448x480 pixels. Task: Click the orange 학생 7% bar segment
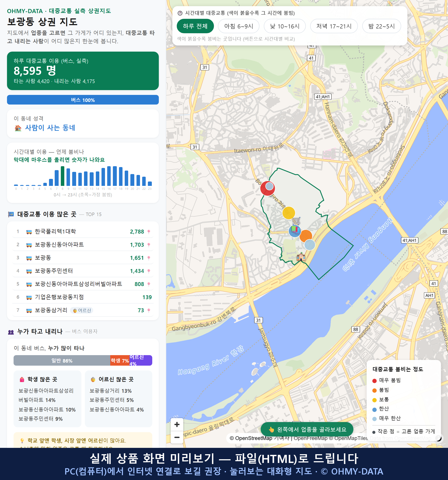point(120,360)
